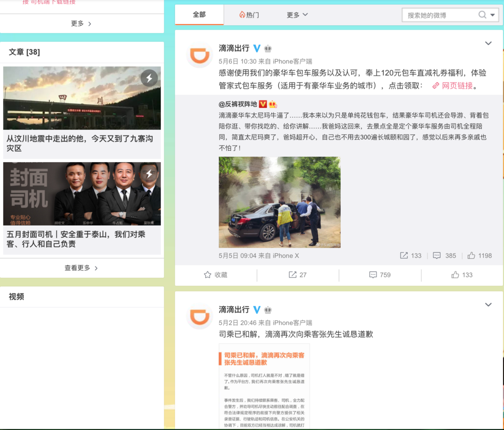The image size is (504, 430).
Task: Click the red V badge beside 反裤衩阵地
Action: pos(263,104)
